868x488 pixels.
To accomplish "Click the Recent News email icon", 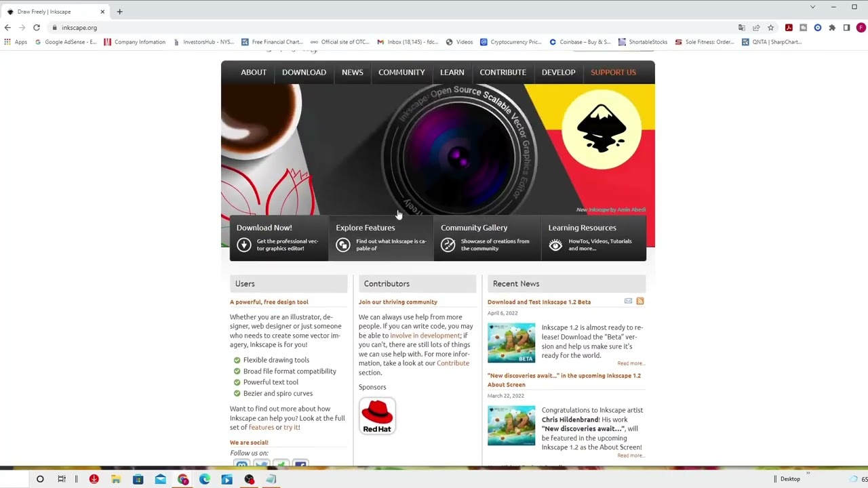I will (628, 301).
